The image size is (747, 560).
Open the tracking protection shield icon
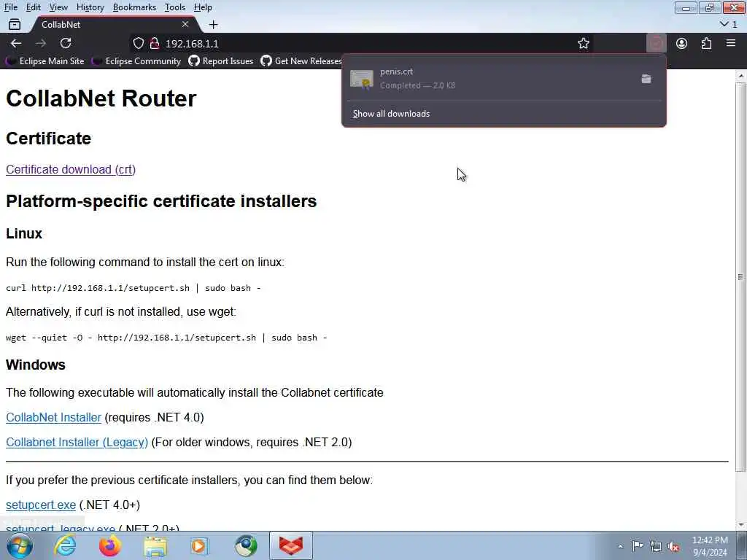click(x=138, y=43)
